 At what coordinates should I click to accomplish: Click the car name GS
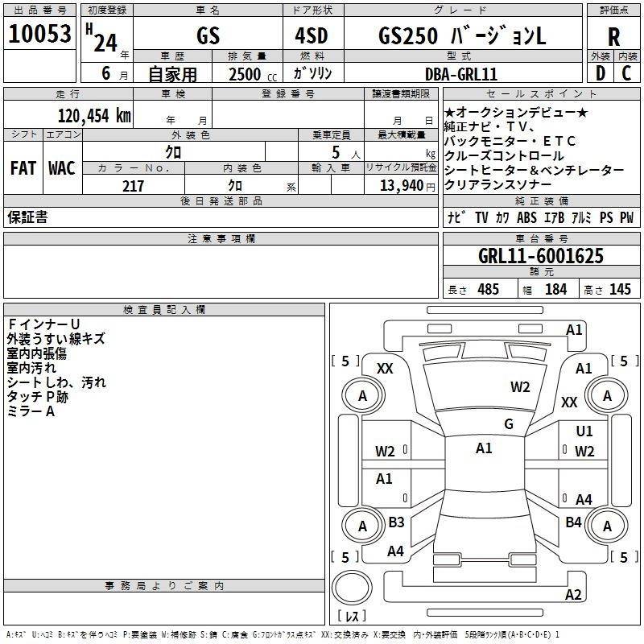[208, 35]
